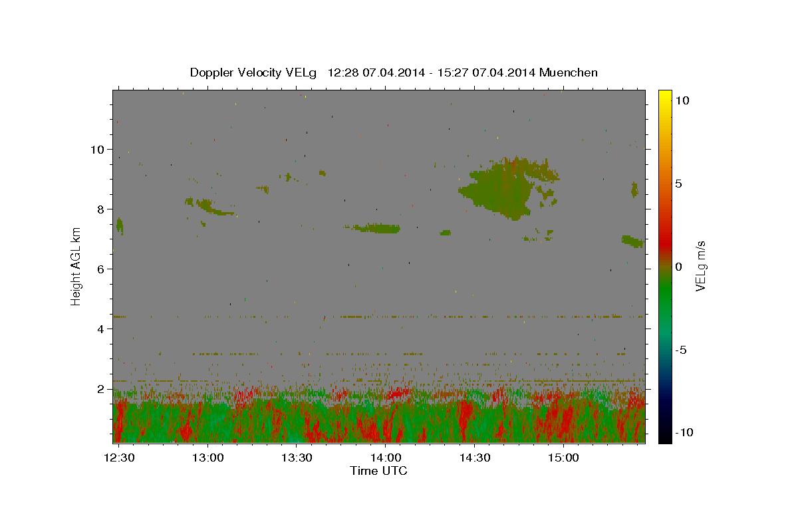Click 'Muenchen' in the plot title
Screen dimensions: 798x532
coord(569,72)
